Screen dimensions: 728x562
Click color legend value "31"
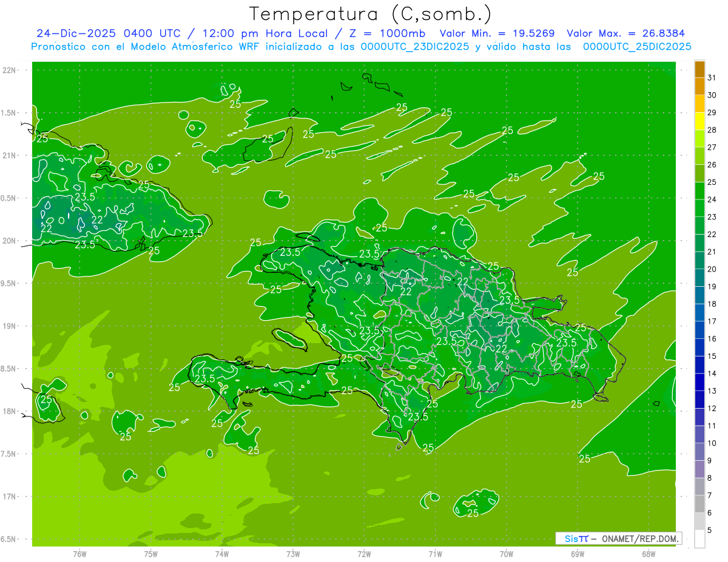tap(712, 78)
